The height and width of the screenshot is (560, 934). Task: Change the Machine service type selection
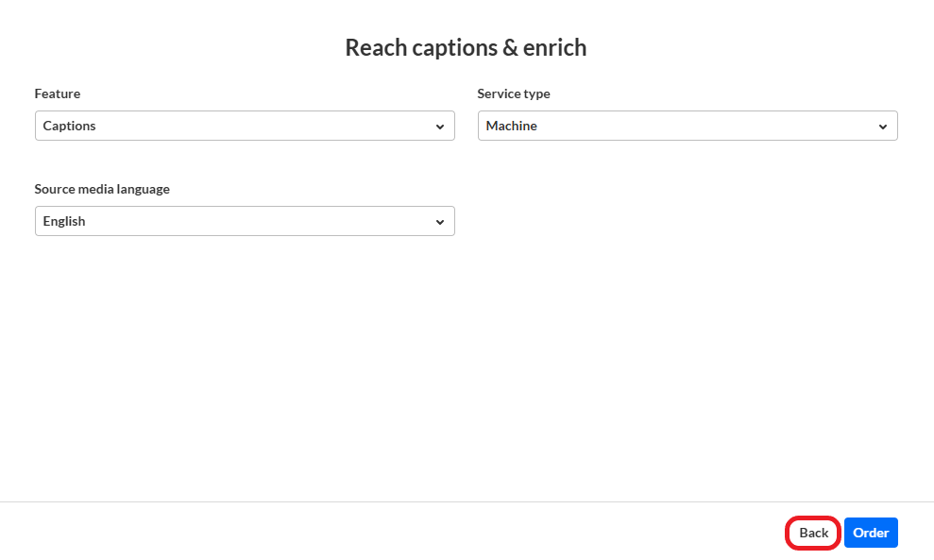point(688,126)
